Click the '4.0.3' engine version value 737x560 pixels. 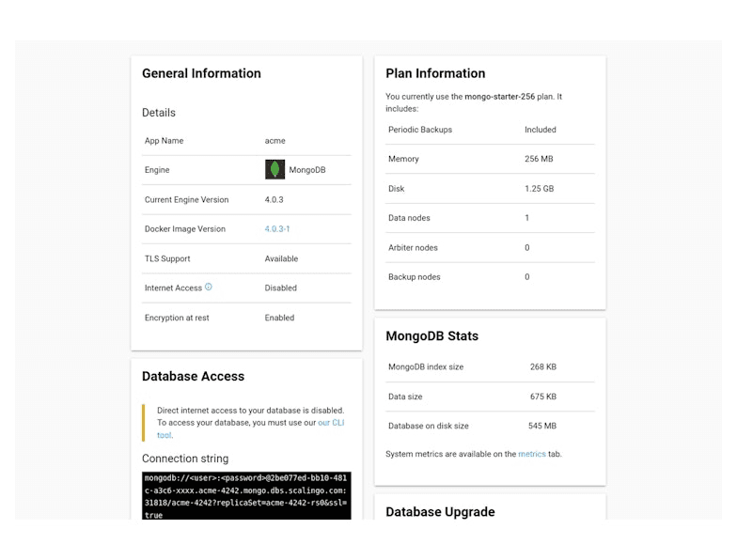[x=274, y=199]
